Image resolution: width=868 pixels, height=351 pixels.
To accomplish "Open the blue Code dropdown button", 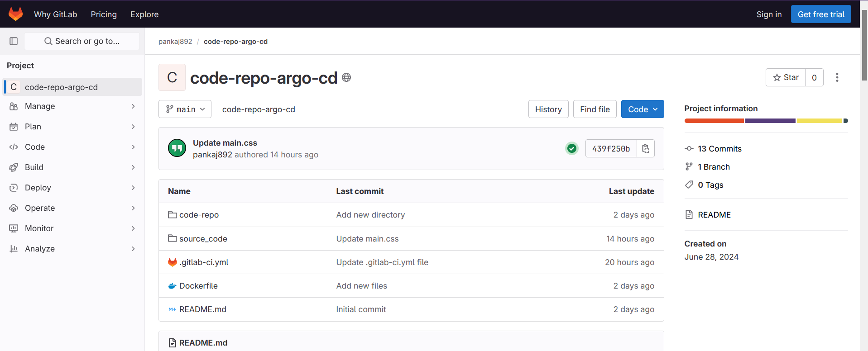I will (643, 109).
